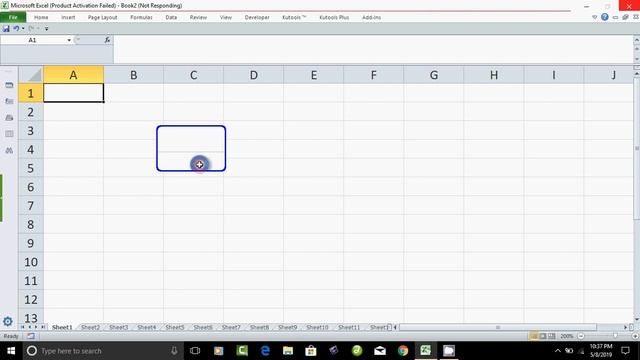This screenshot has height=360, width=640.
Task: Click the macro recording icon in status bar
Action: pos(31,336)
